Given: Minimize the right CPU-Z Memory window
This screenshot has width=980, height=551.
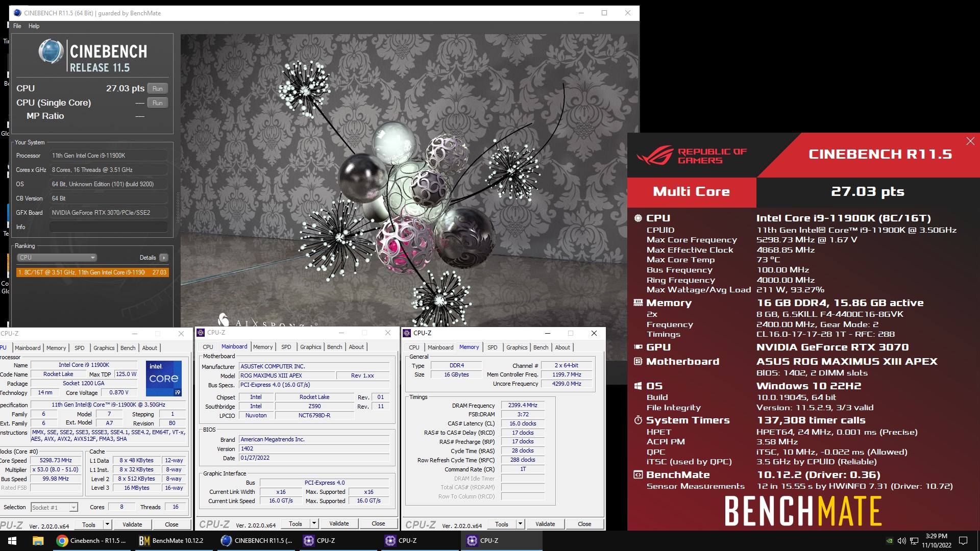Looking at the screenshot, I should tap(547, 333).
